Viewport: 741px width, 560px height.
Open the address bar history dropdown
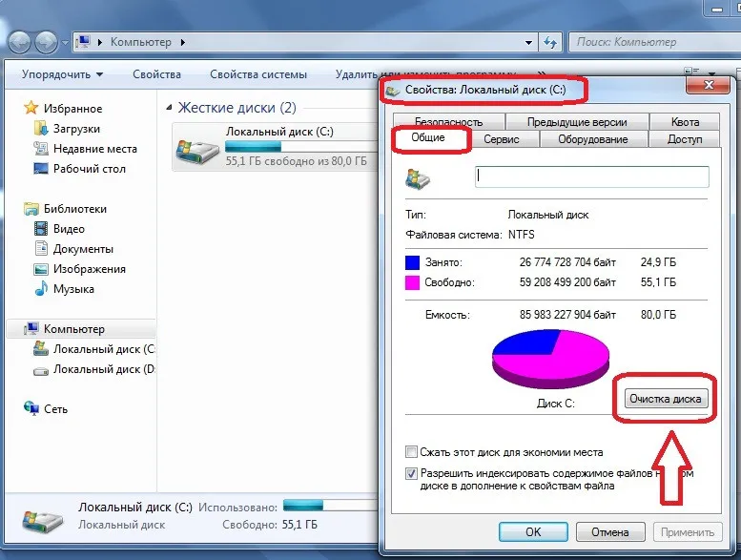pos(528,42)
